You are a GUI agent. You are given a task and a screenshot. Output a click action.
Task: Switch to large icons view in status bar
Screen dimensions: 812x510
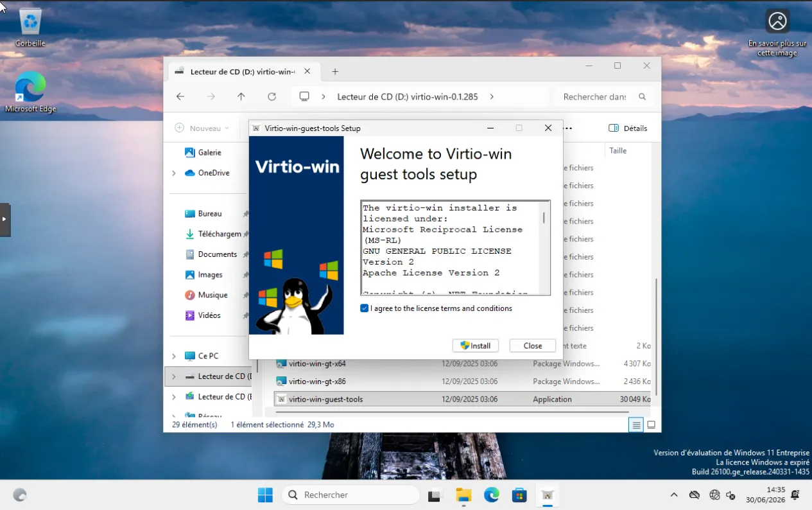pos(651,425)
